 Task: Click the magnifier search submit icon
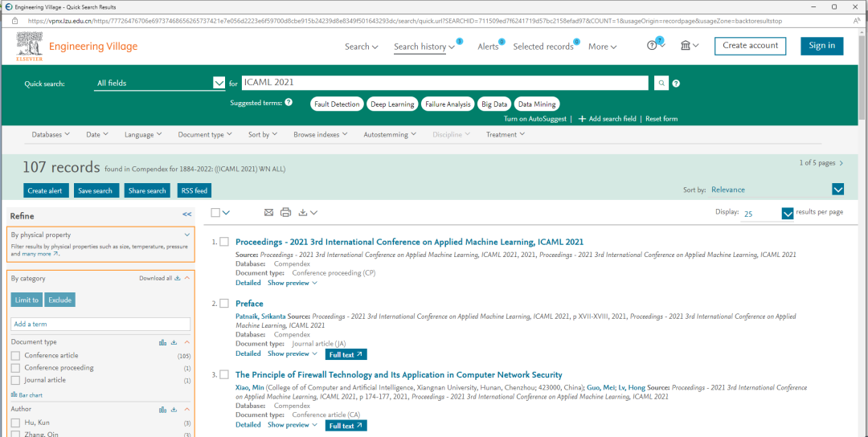(661, 83)
